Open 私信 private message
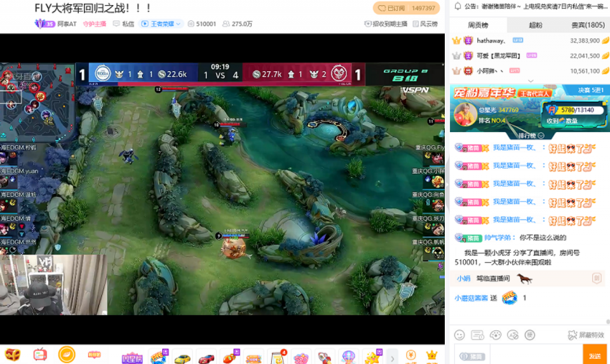Image resolution: width=610 pixels, height=364 pixels. pyautogui.click(x=124, y=24)
